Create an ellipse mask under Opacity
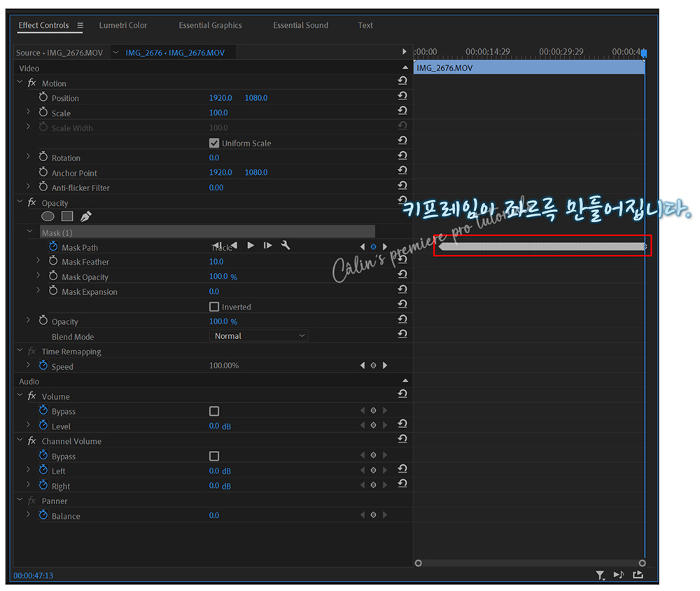Image resolution: width=700 pixels, height=591 pixels. 48,216
